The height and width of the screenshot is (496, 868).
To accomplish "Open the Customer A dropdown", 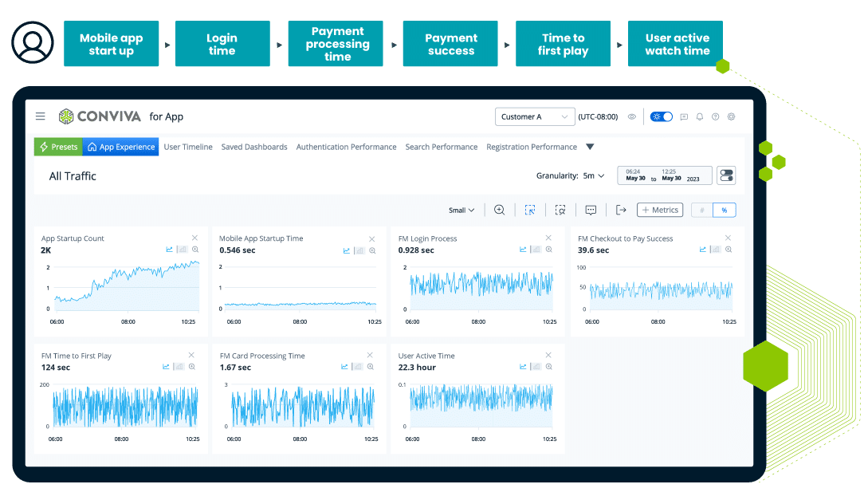I will tap(535, 116).
